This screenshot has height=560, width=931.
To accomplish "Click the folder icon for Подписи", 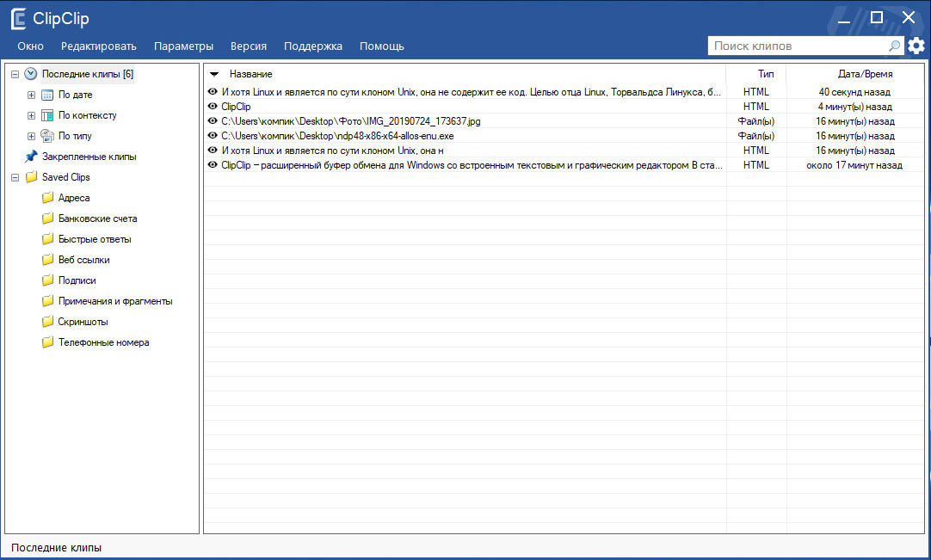I will click(47, 280).
